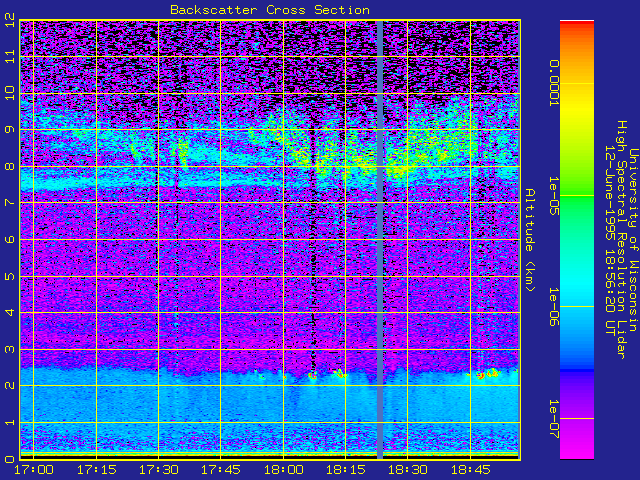Click the altitude axis label 9
The width and height of the screenshot is (640, 480).
point(11,130)
